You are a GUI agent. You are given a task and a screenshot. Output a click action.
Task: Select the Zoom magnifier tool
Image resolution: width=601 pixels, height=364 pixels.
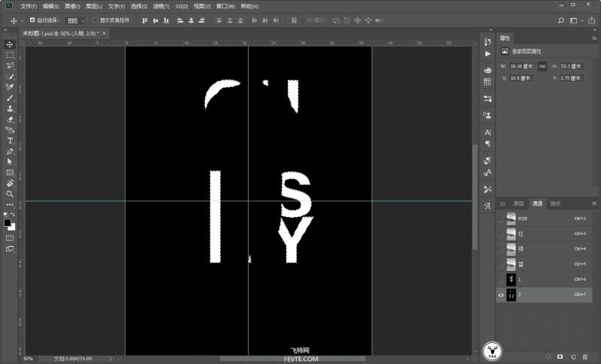[11, 194]
